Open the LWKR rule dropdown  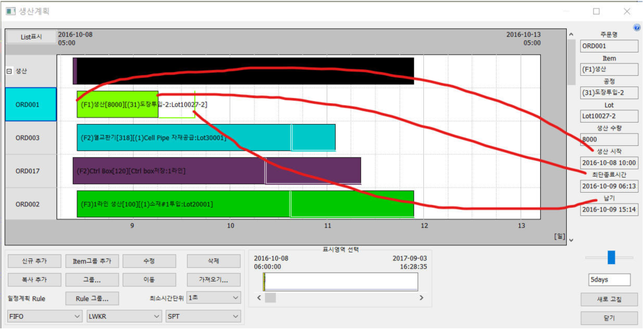(124, 316)
